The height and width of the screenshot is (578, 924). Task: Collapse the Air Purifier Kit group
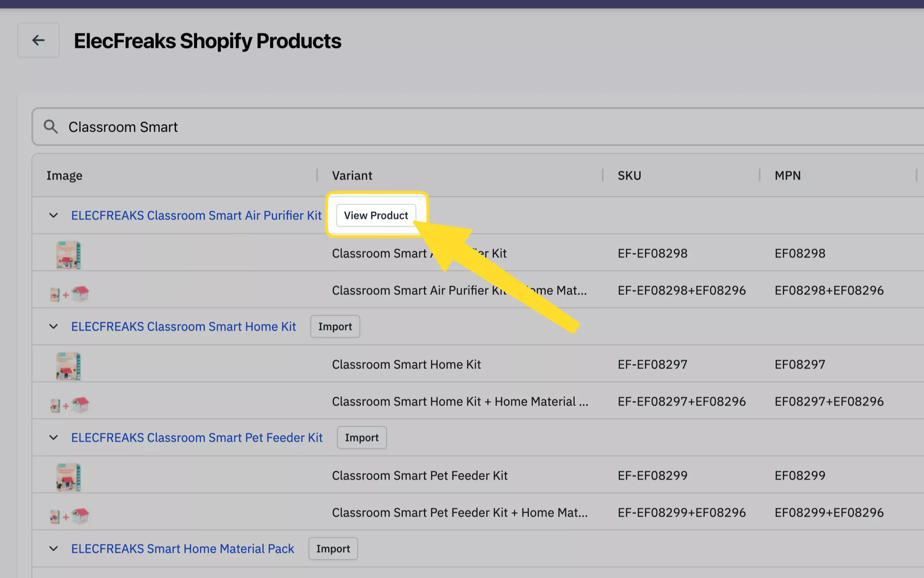click(54, 215)
